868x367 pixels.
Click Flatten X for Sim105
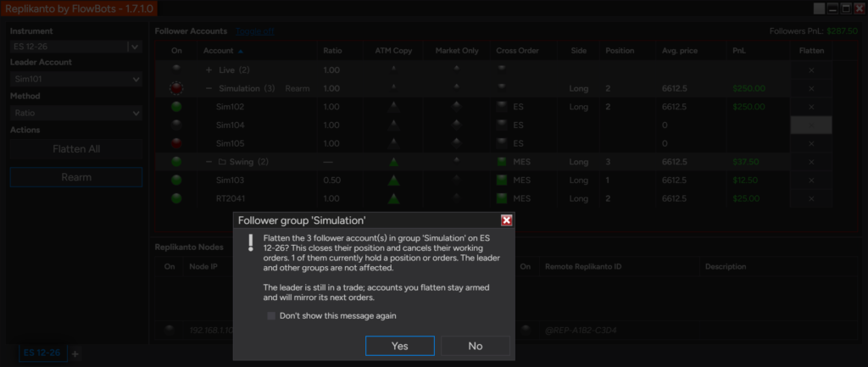click(x=811, y=143)
